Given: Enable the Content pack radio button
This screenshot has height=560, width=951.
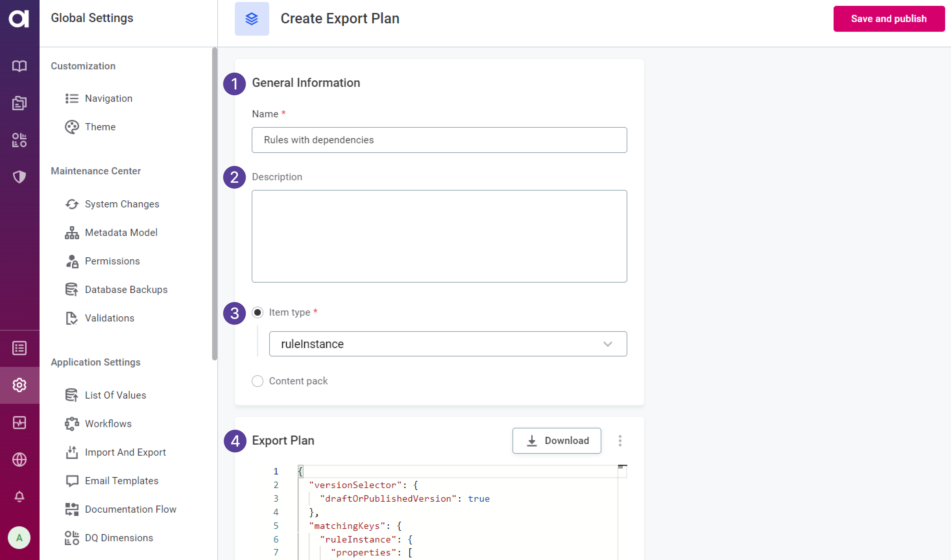Looking at the screenshot, I should [x=258, y=381].
